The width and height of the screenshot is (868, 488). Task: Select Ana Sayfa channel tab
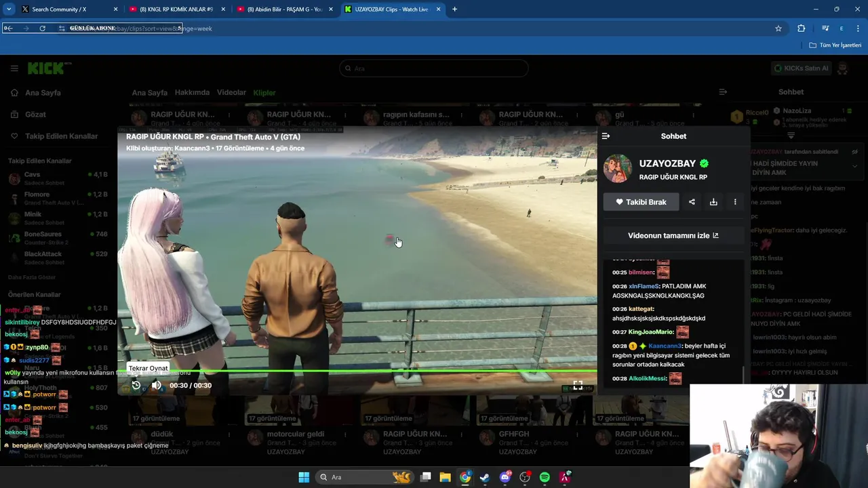point(149,93)
